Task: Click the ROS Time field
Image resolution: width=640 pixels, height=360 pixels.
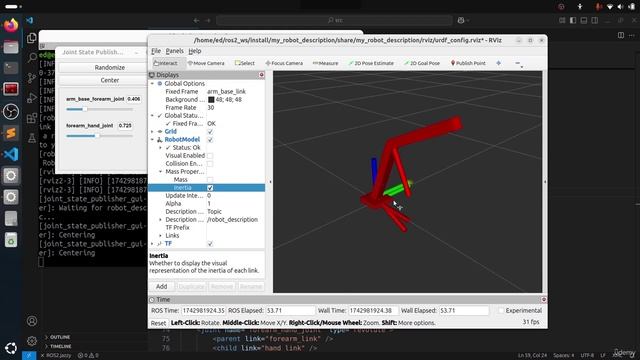Action: click(203, 311)
